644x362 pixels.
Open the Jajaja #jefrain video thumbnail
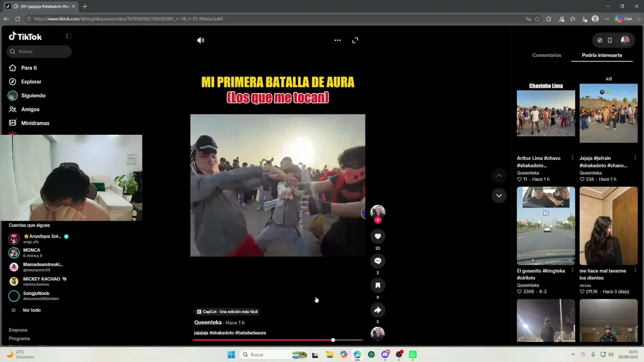pos(608,113)
